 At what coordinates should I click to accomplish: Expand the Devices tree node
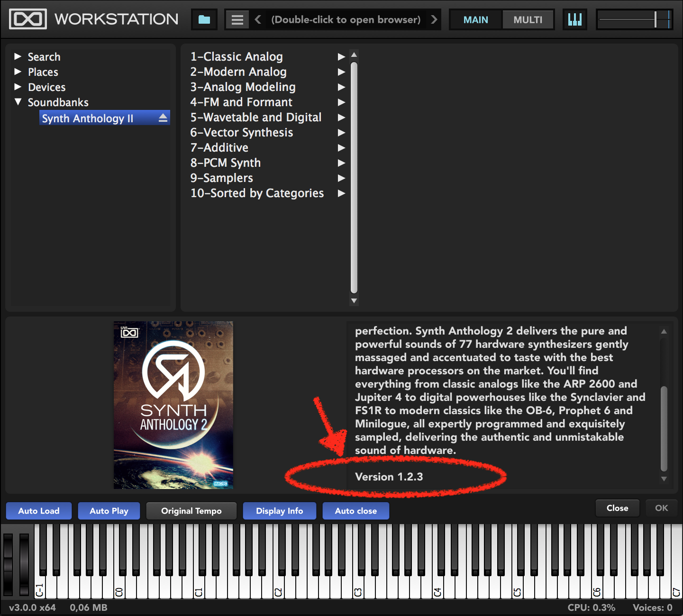(x=18, y=87)
